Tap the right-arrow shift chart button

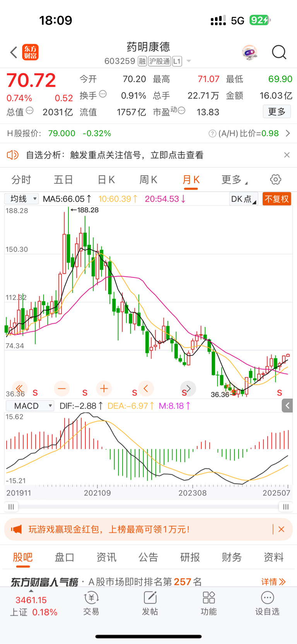click(x=188, y=388)
